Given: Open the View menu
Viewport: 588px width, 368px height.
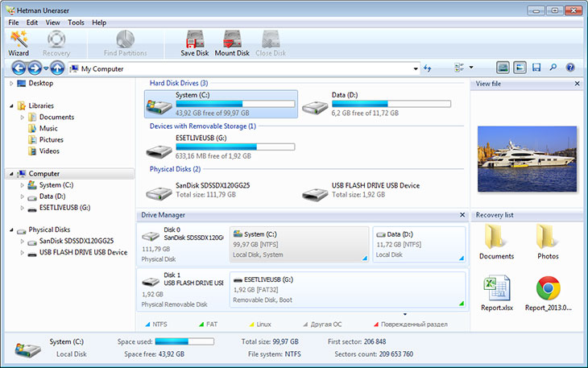Looking at the screenshot, I should tap(53, 23).
